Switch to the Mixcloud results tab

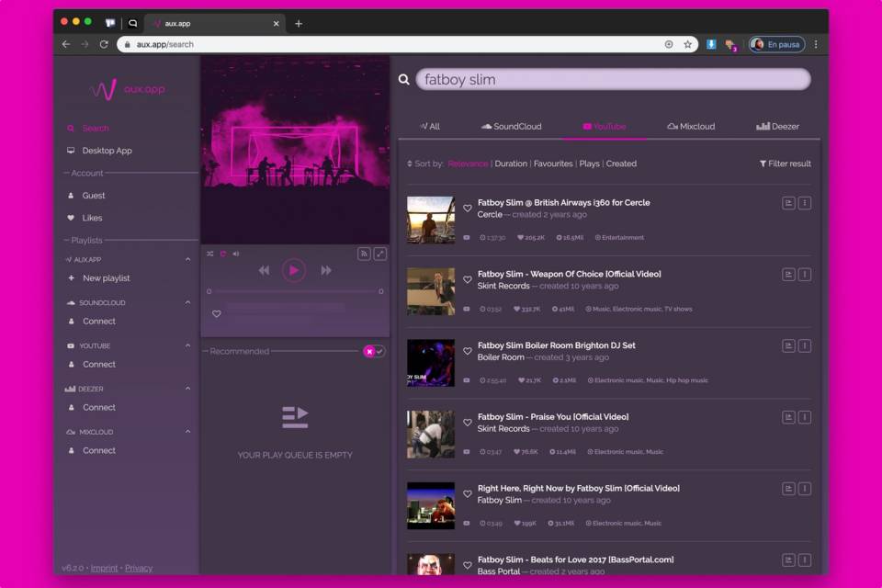tap(691, 127)
